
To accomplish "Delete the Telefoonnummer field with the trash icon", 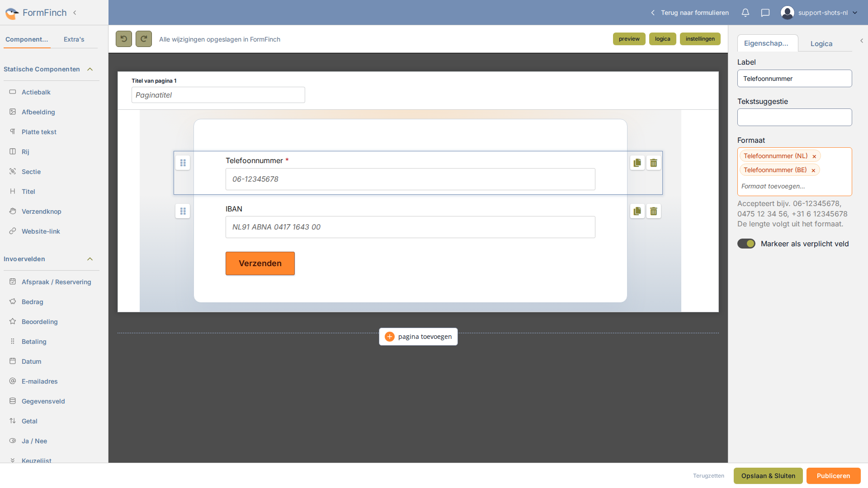I will tap(654, 163).
